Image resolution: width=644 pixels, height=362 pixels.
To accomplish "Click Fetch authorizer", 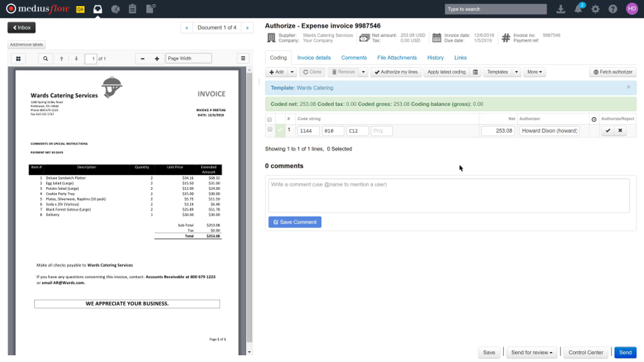I will click(x=613, y=72).
